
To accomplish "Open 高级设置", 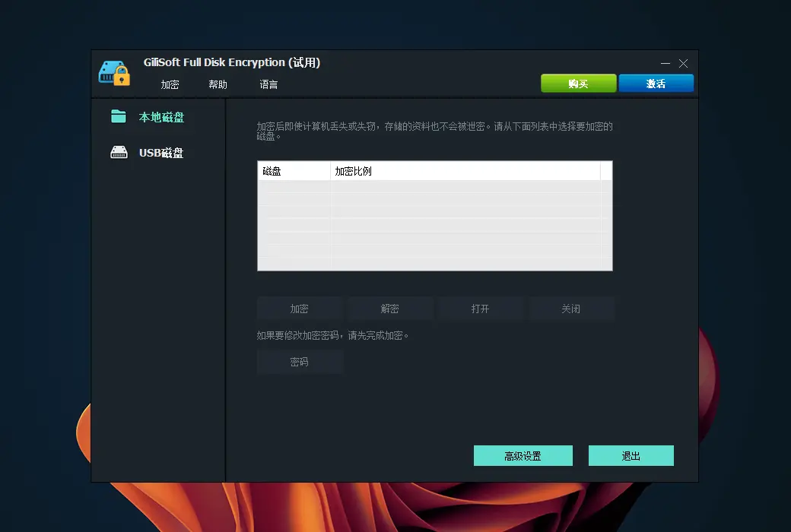I will (x=523, y=456).
